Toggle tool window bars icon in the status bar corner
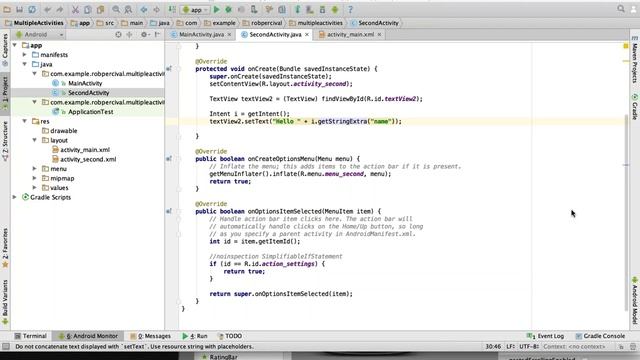Screen dimensions: 640x360 (6, 347)
